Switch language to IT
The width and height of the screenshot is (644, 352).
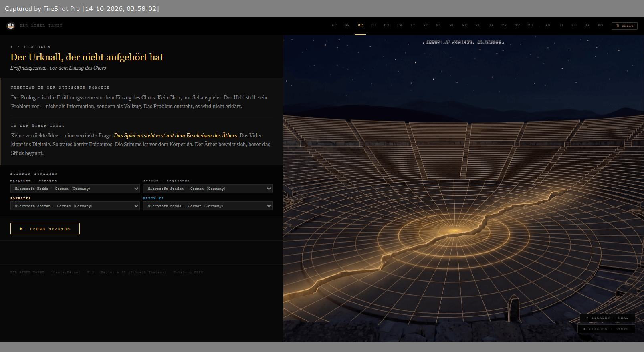point(412,25)
